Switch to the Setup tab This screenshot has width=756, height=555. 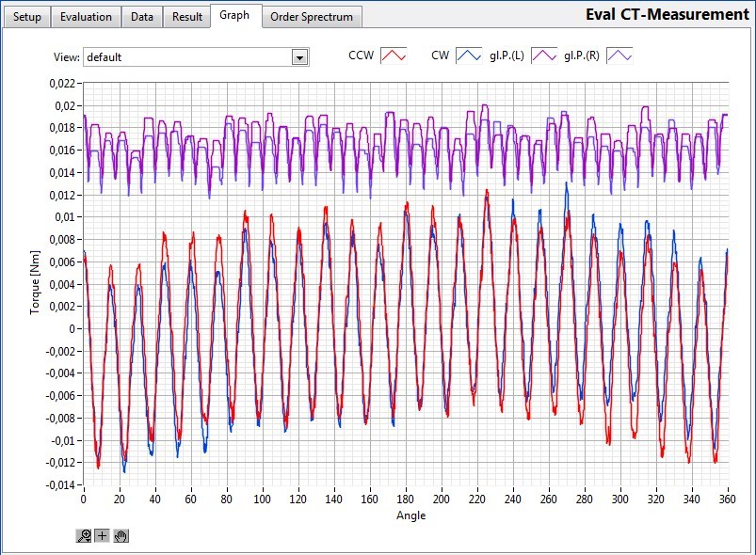click(x=26, y=17)
